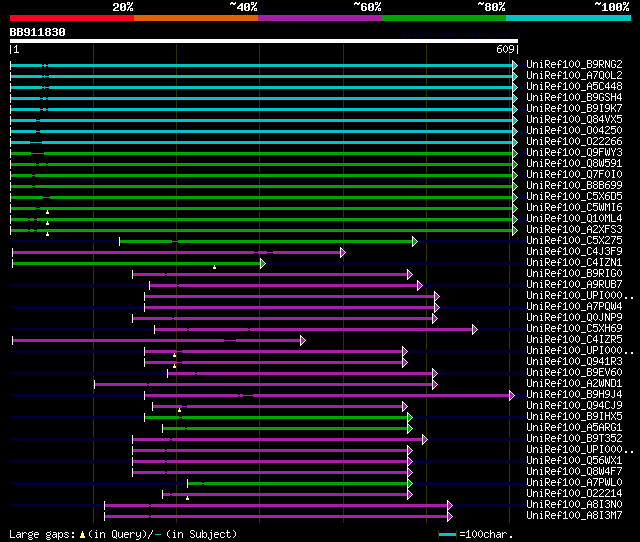Click the cyan 100char scale bar
Viewport: 640px width, 542px height.
pos(447,534)
